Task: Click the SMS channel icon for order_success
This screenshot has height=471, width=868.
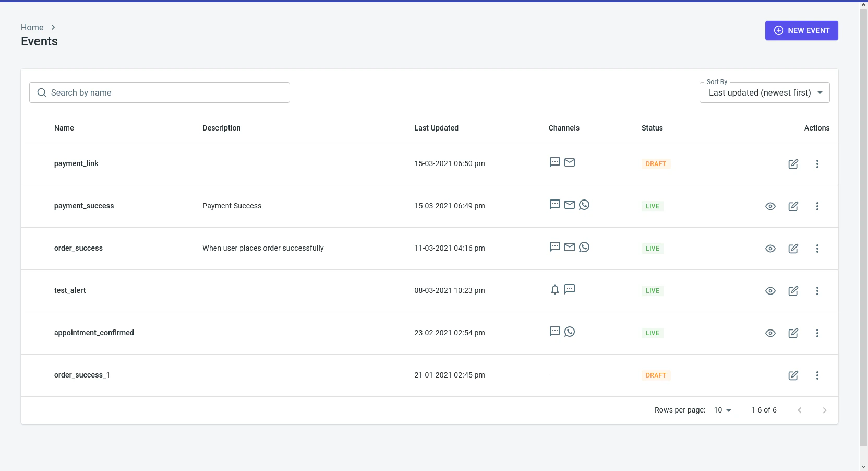Action: (x=555, y=247)
